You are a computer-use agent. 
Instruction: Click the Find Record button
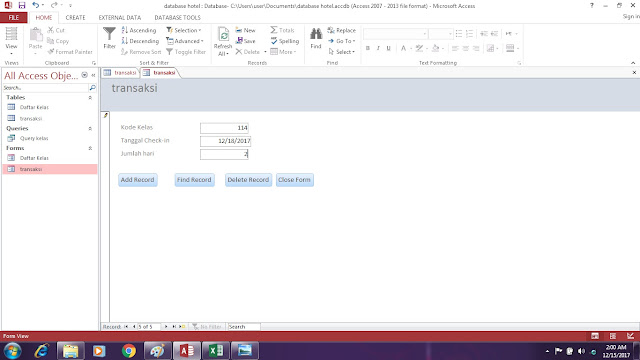194,180
